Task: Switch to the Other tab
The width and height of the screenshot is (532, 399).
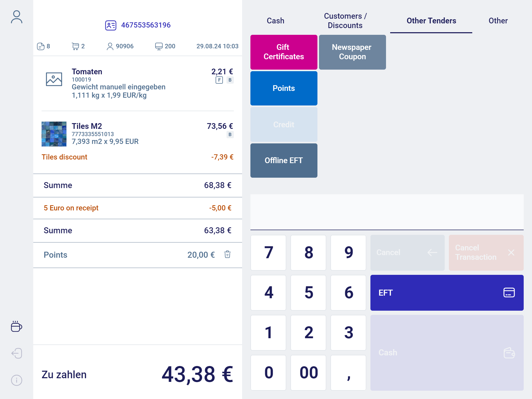Action: click(x=498, y=21)
